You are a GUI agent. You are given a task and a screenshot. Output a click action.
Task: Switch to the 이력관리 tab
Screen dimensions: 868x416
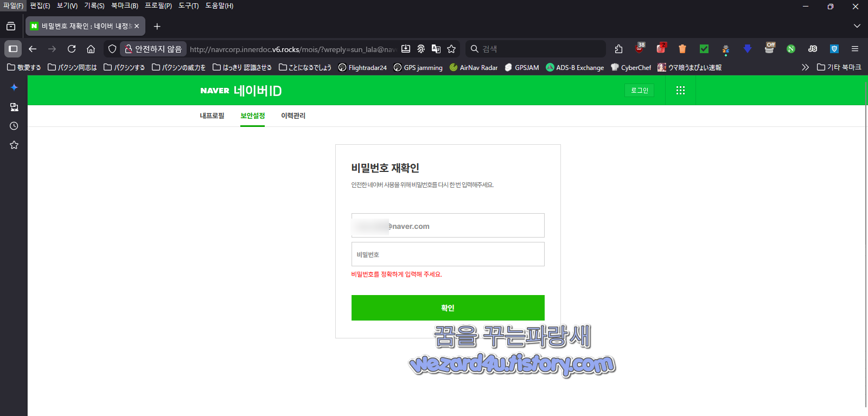(x=293, y=116)
